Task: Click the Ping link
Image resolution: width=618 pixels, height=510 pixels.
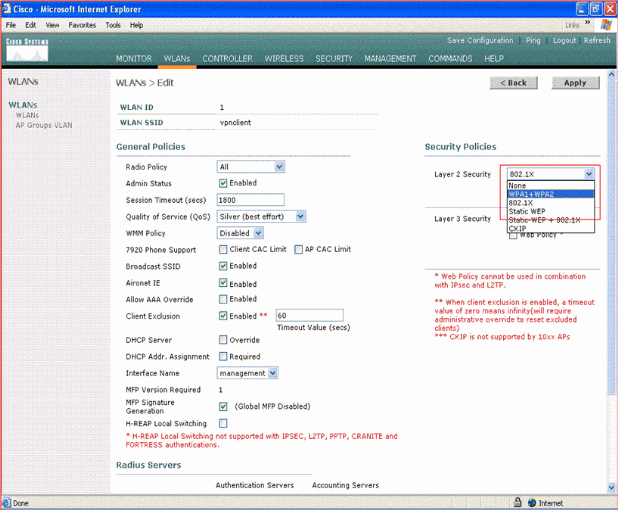Action: [533, 40]
